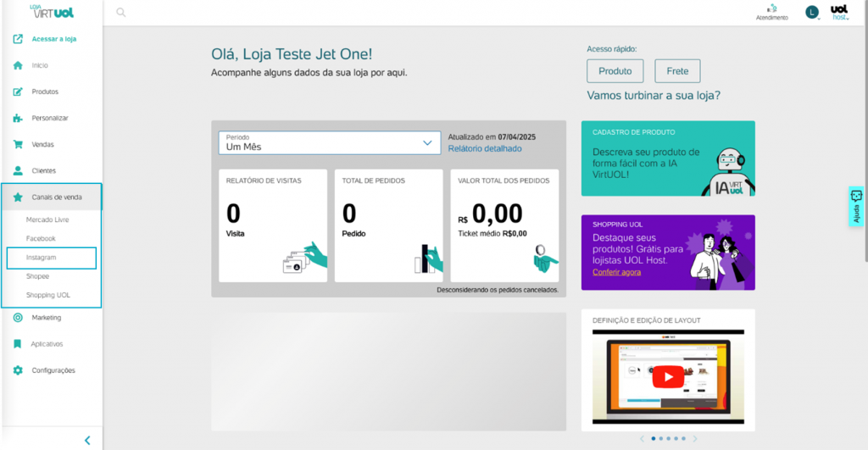The width and height of the screenshot is (868, 450).
Task: Click the Relatório de Visitas card
Action: pyautogui.click(x=273, y=225)
